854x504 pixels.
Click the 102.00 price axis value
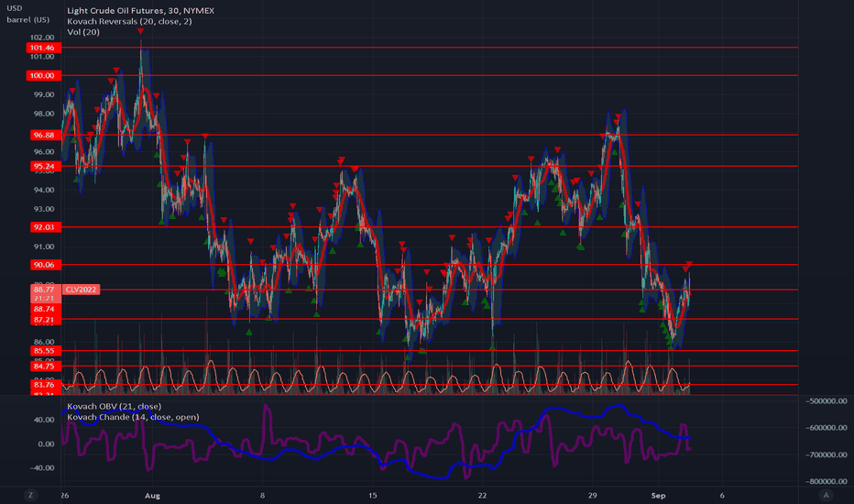click(42, 38)
